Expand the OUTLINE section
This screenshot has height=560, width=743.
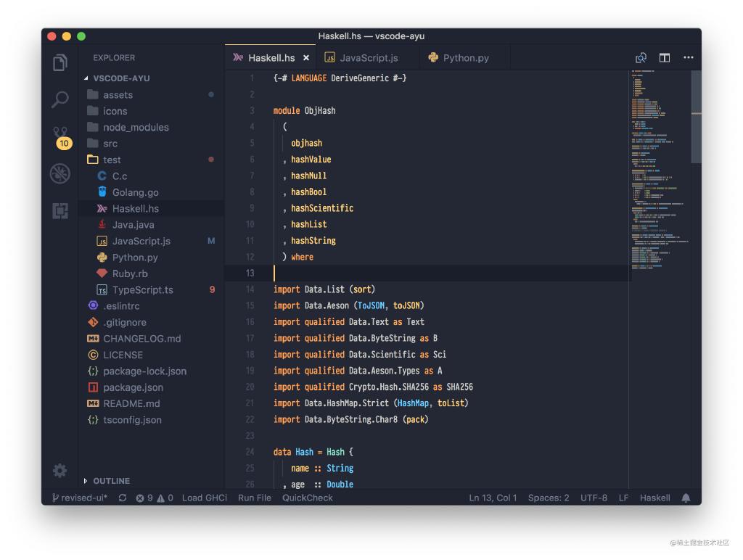coord(111,481)
